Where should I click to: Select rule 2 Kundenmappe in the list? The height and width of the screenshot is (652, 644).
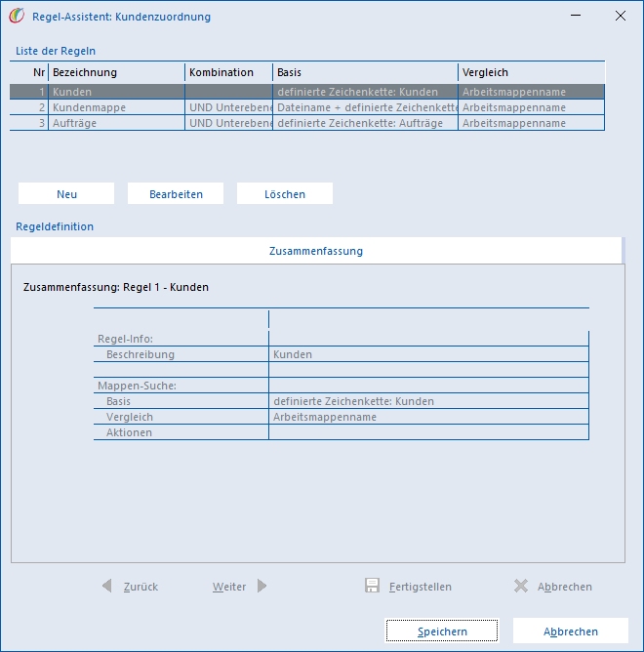point(306,107)
